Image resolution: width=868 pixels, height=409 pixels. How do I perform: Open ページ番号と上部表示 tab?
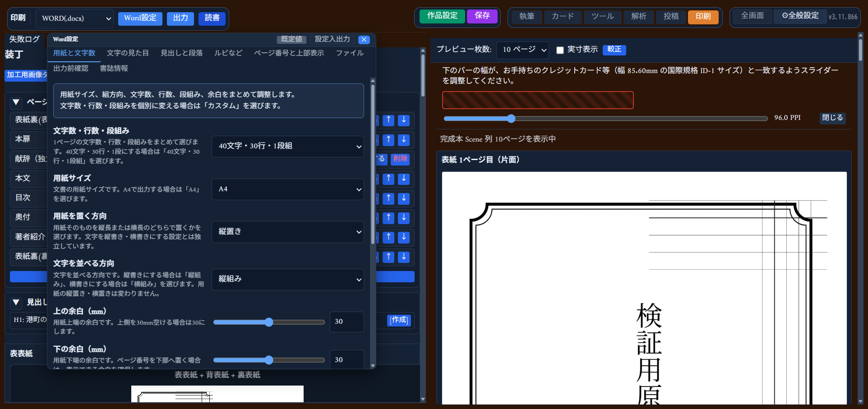289,53
